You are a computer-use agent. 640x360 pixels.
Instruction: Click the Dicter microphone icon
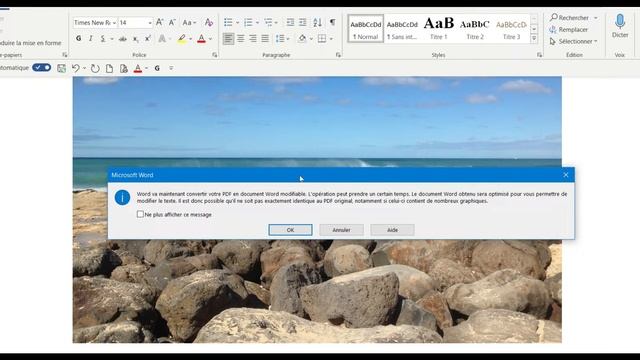[620, 21]
